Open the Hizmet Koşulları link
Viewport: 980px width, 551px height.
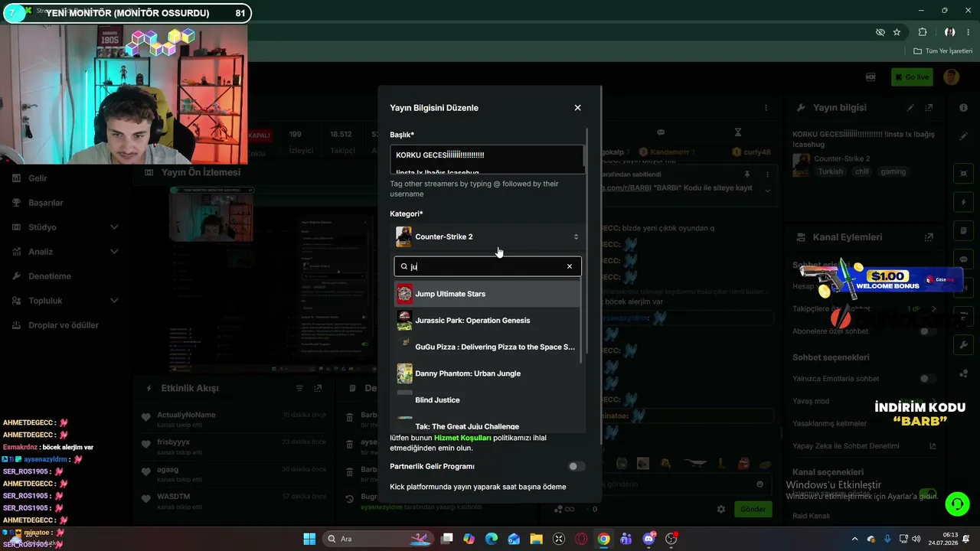point(462,438)
